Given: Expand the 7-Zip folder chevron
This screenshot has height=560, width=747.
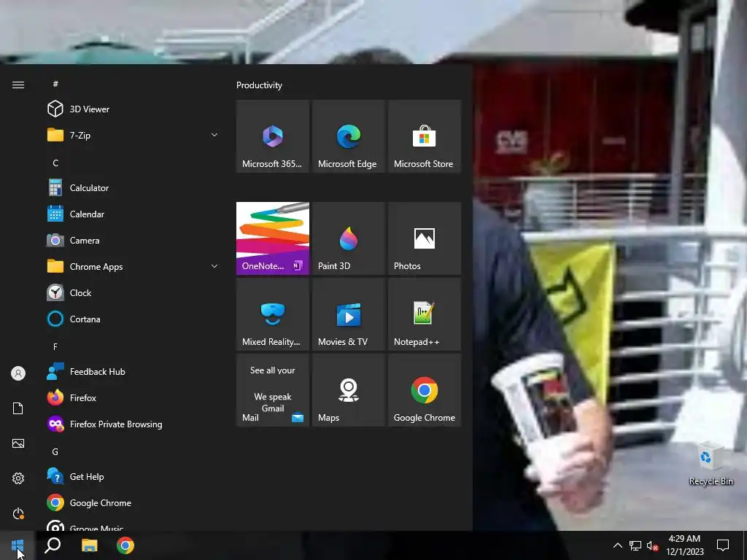Looking at the screenshot, I should (214, 135).
